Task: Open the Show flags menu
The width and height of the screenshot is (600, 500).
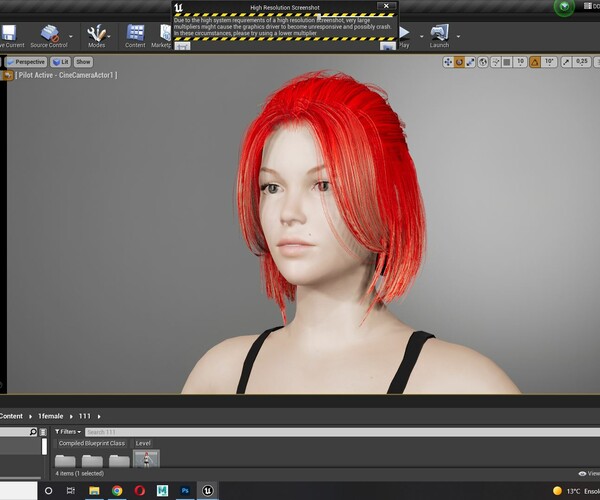Action: click(83, 62)
